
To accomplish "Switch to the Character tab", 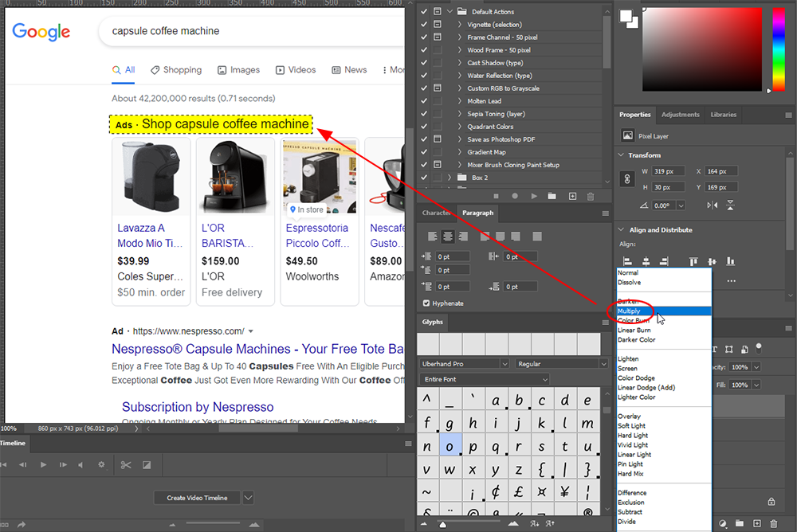I will pyautogui.click(x=436, y=213).
